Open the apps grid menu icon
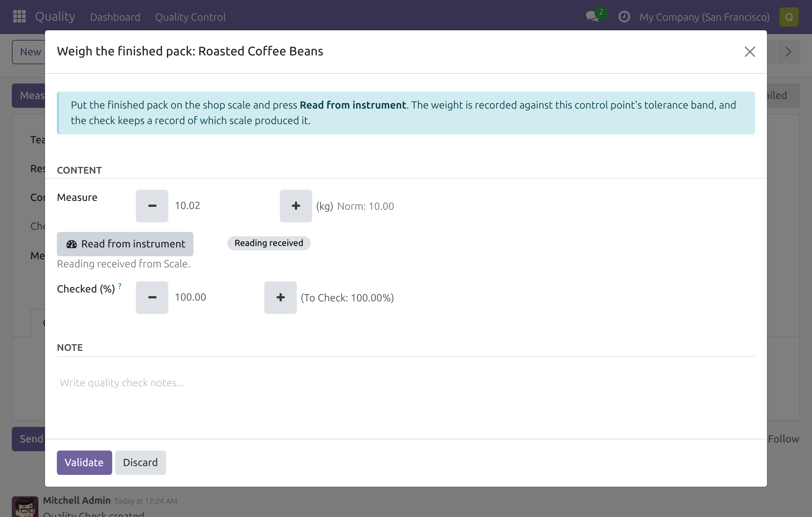Image resolution: width=812 pixels, height=517 pixels. point(19,17)
